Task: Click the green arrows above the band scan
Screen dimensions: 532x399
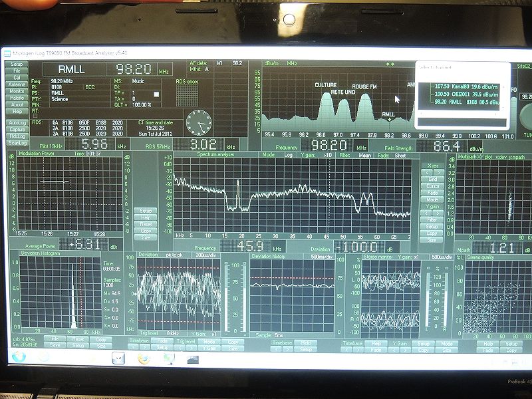Action: pos(390,64)
